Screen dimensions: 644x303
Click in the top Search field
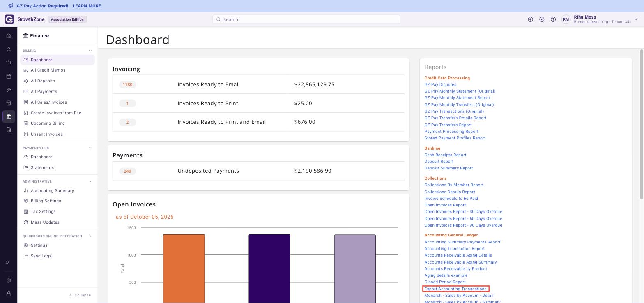coord(306,19)
